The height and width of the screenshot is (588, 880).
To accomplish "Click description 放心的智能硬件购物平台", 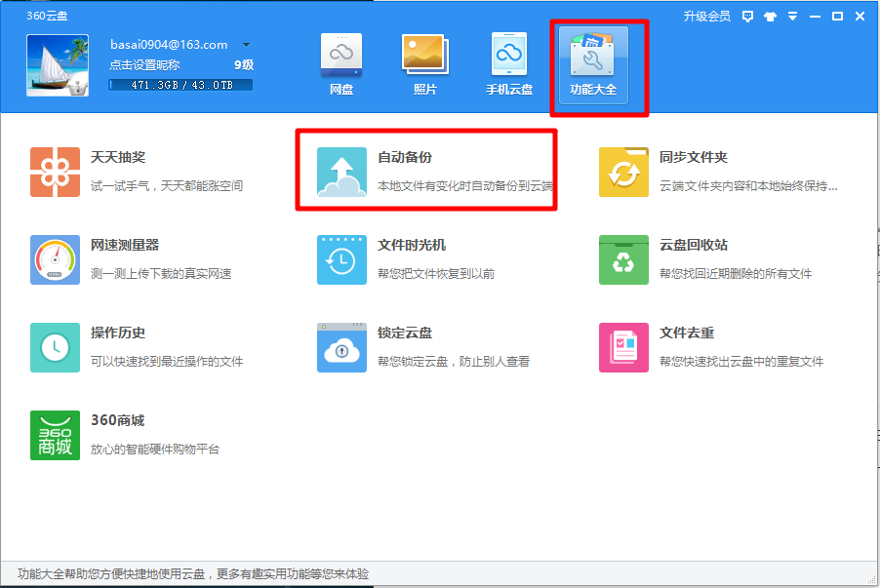I will coord(155,449).
